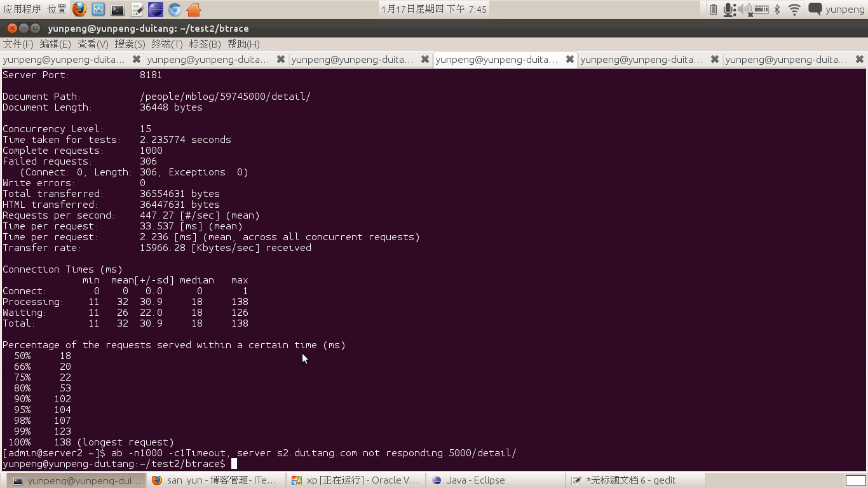Click the window title yunpeng@yunpeng-duitang: ~/test2/btrace
The height and width of the screenshot is (488, 868).
pos(148,29)
